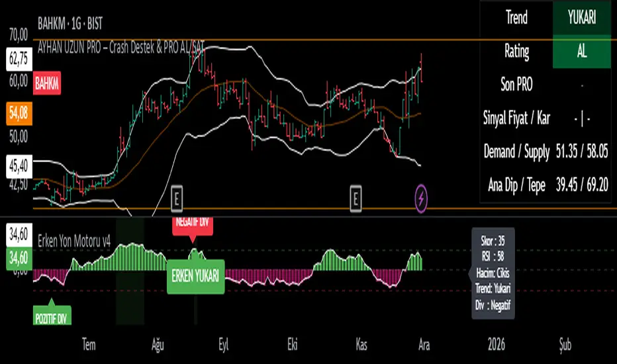Click the Erken Yon Motoru v4 indicator title

(x=74, y=241)
